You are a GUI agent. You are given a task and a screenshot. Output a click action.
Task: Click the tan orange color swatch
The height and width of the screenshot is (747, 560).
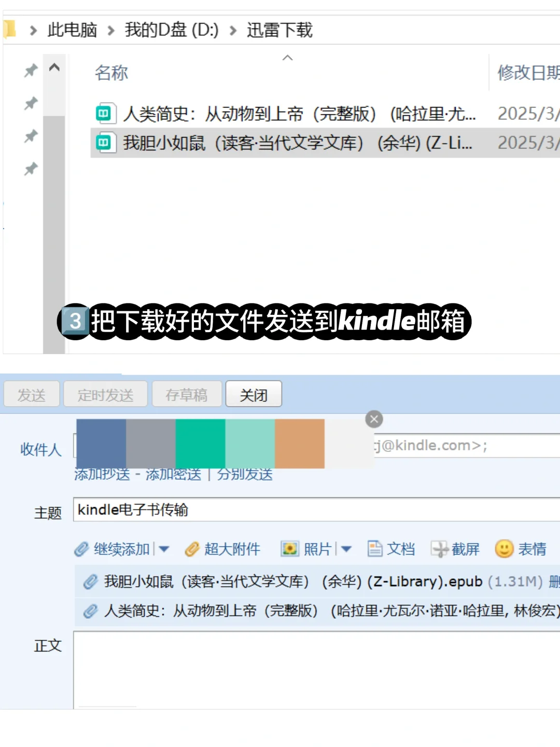pyautogui.click(x=300, y=444)
